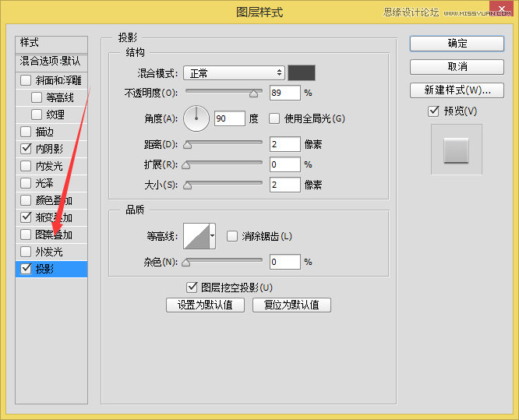The image size is (519, 420).
Task: Click the 确定 button
Action: (x=457, y=44)
